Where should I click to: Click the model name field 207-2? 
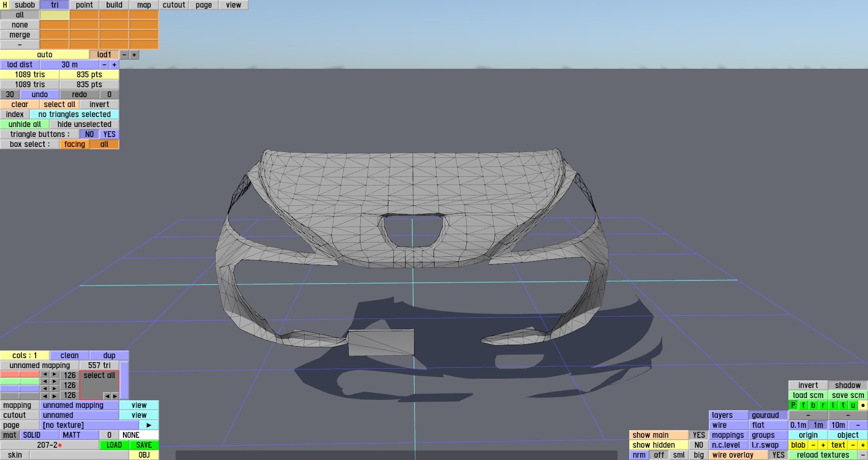click(50, 445)
